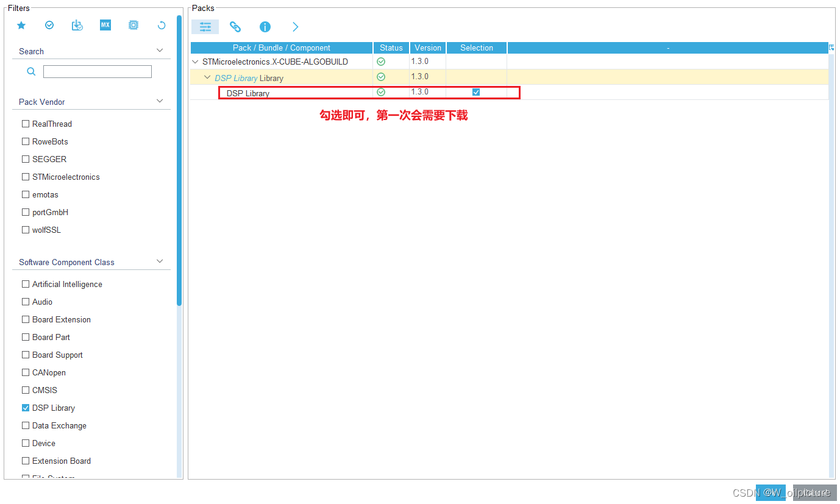Click version 1.3.0 of DSP Library Library bundle

click(x=419, y=77)
